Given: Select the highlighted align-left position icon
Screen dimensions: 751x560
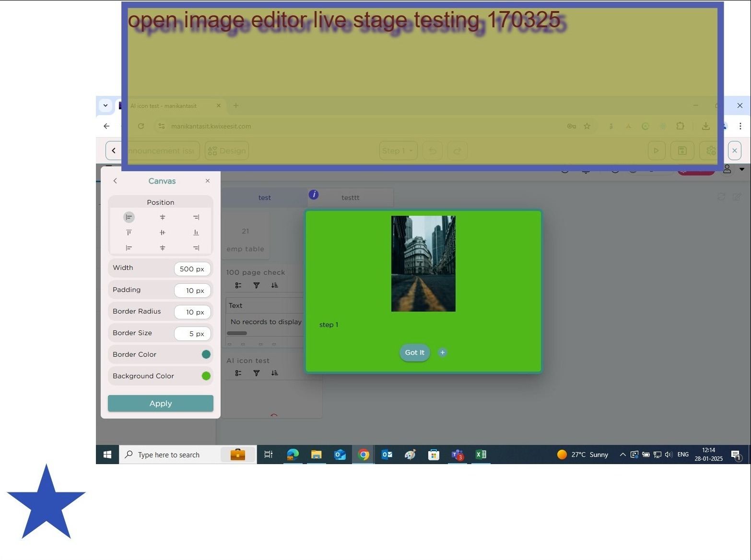Looking at the screenshot, I should pos(129,217).
